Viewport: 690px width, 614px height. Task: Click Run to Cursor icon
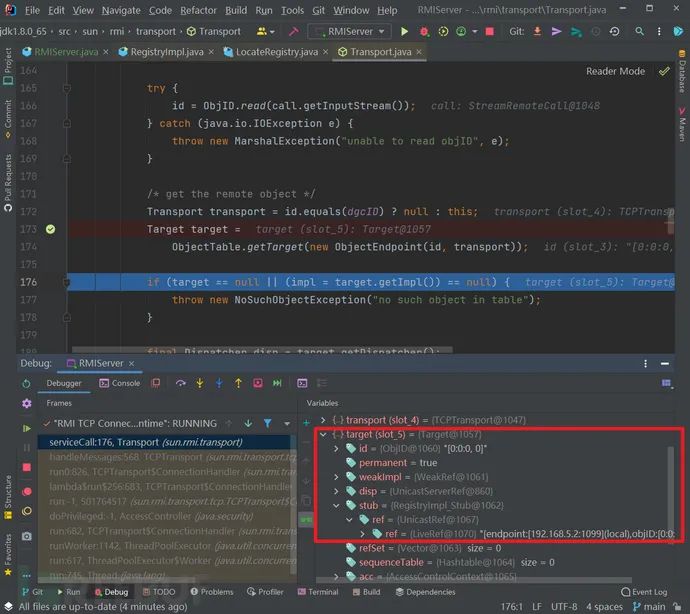coord(277,383)
